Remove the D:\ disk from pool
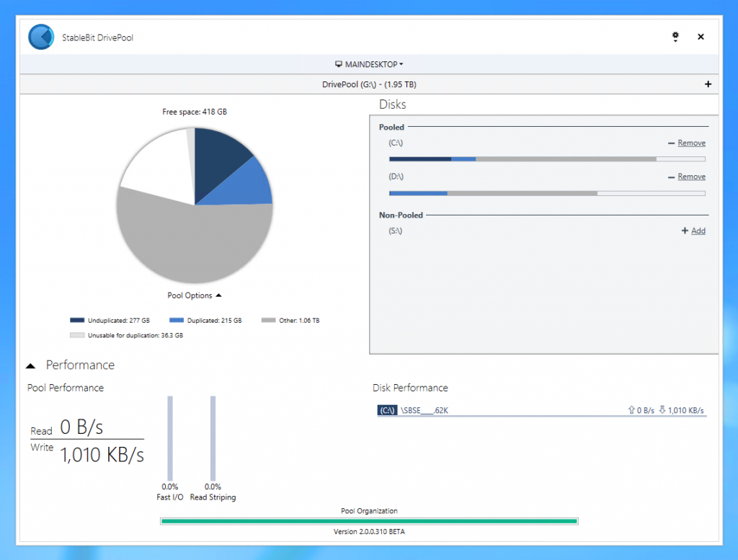 coord(691,177)
